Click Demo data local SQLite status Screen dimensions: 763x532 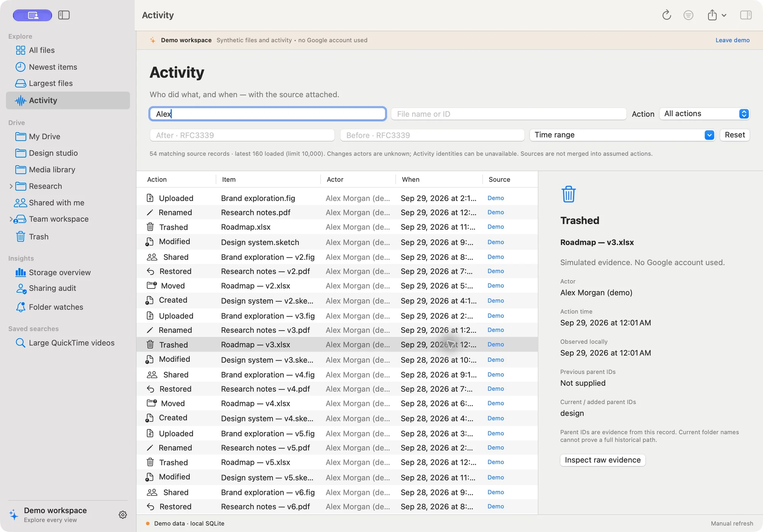tap(189, 524)
